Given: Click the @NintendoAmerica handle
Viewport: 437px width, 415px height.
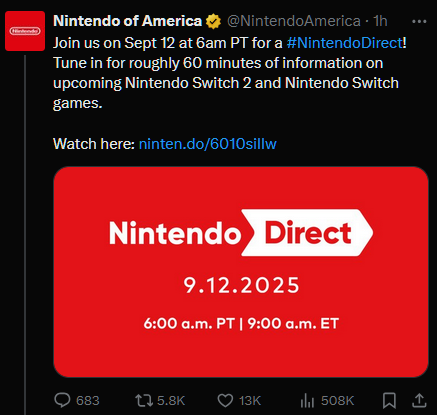Looking at the screenshot, I should tap(294, 21).
